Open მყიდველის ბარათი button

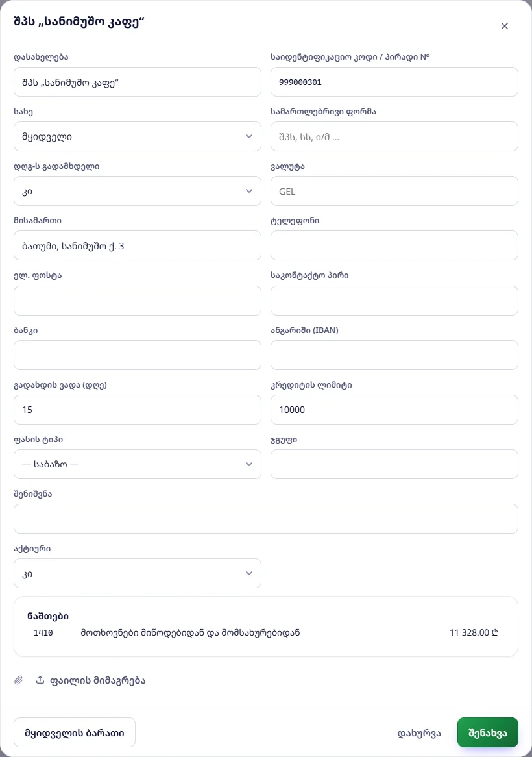[75, 732]
